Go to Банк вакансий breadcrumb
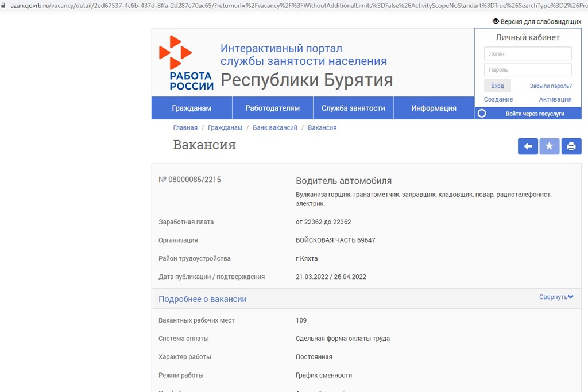 tap(275, 127)
